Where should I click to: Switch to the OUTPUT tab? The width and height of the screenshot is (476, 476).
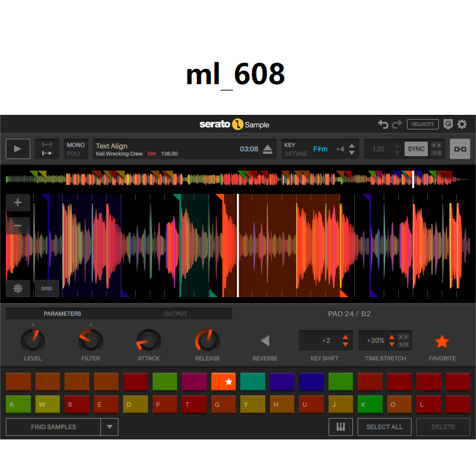175,313
